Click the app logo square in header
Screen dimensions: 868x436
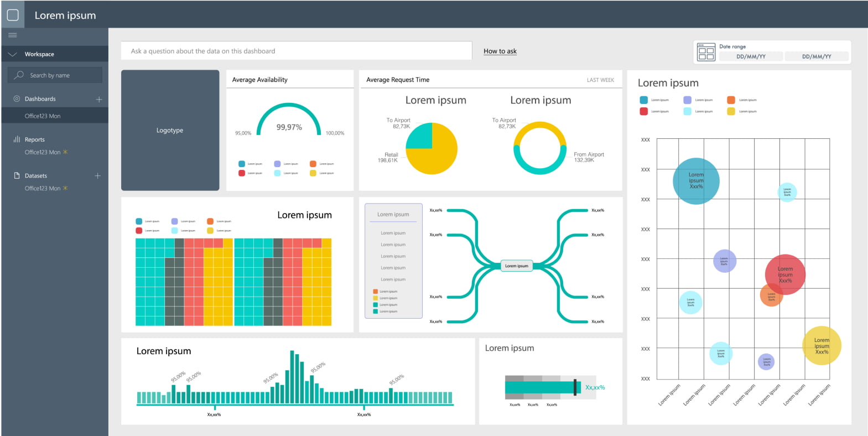point(13,15)
